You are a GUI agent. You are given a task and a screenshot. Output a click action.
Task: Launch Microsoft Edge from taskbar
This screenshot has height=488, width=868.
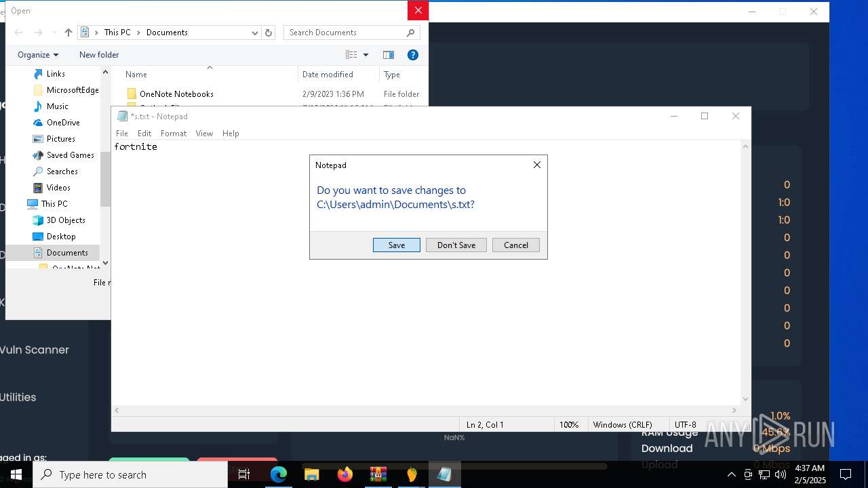(x=279, y=474)
